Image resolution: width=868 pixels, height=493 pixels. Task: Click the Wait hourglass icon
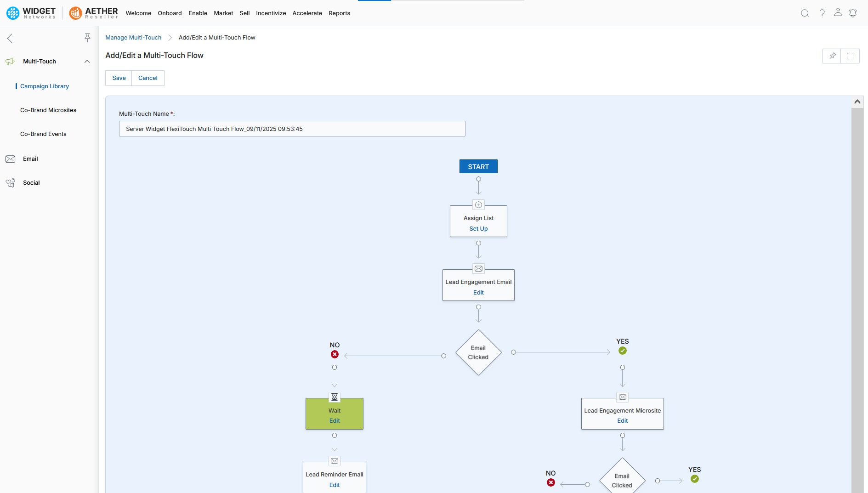(335, 397)
